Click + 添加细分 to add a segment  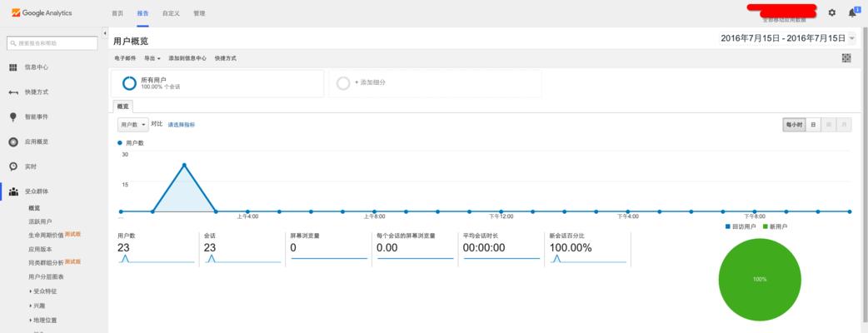[x=370, y=82]
